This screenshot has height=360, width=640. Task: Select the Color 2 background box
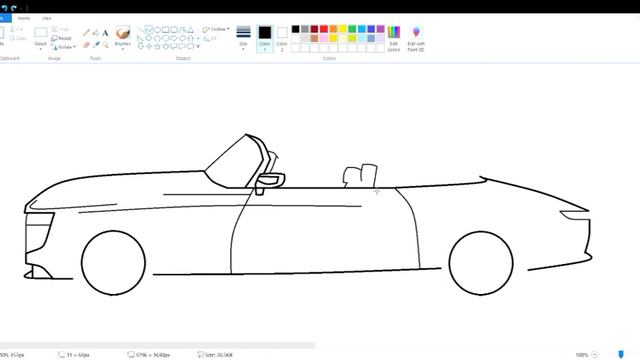coord(282,38)
